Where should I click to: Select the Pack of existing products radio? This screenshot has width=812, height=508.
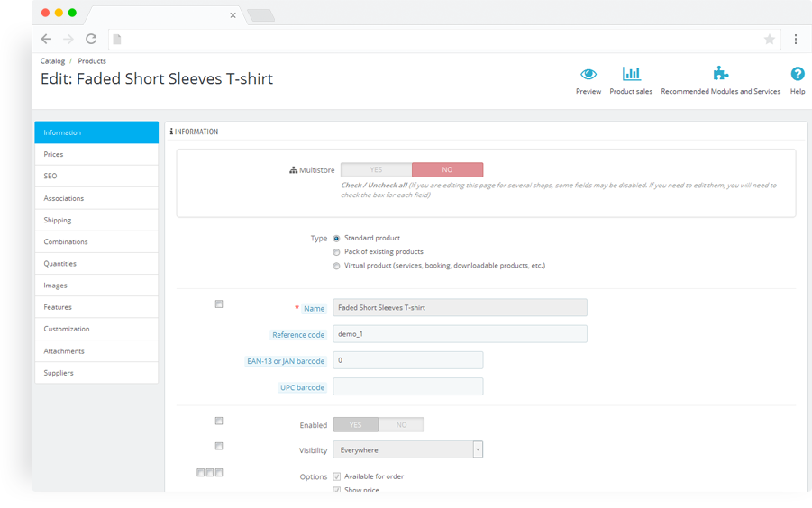tap(337, 252)
